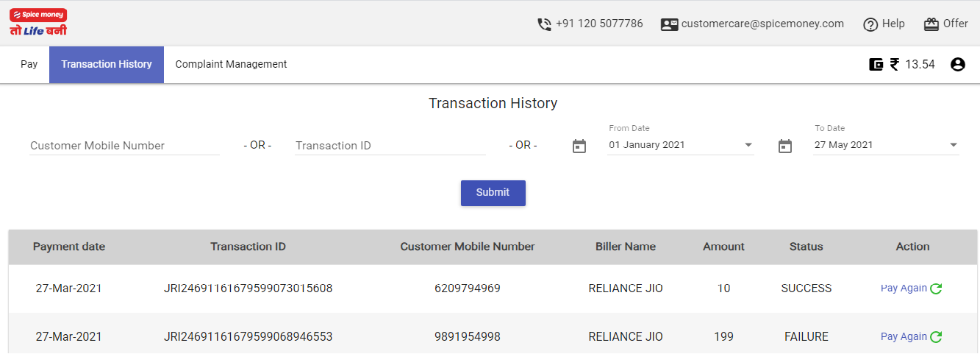
Task: Click the Payment date column header
Action: pos(69,247)
